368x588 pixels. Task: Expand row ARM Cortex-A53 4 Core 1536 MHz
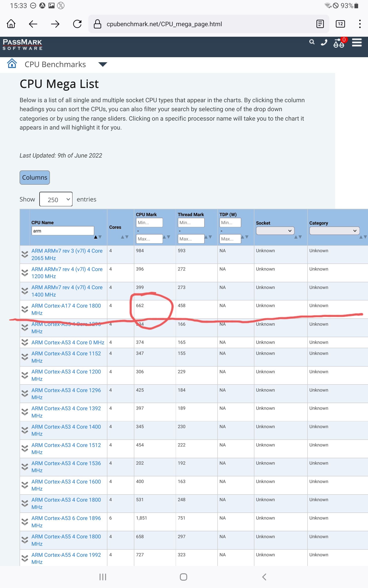pos(25,467)
